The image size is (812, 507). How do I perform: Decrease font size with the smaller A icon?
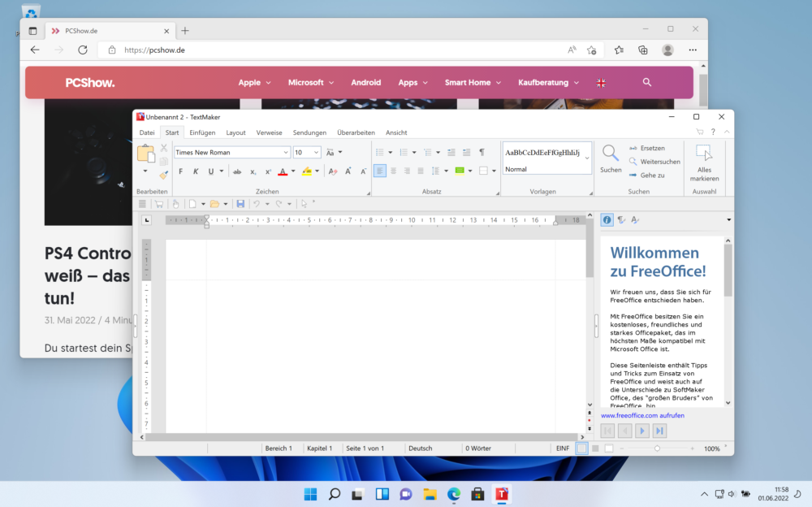pyautogui.click(x=363, y=171)
